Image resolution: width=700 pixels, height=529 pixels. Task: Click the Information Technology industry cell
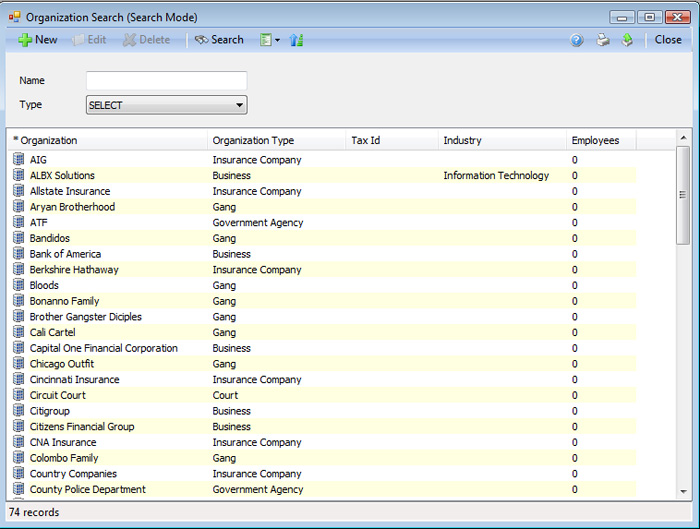496,175
